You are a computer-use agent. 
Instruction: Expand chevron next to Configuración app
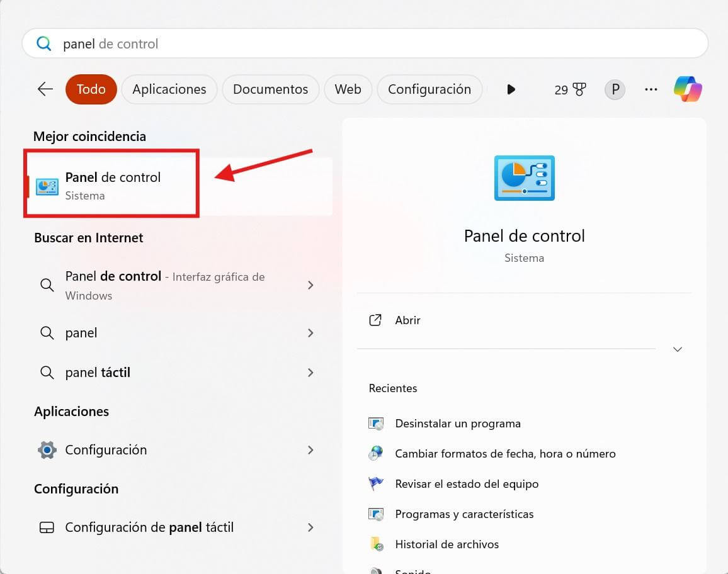point(310,449)
